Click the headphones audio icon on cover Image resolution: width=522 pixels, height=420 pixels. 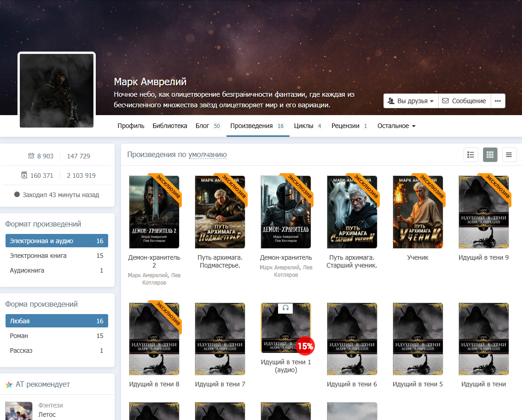(285, 309)
